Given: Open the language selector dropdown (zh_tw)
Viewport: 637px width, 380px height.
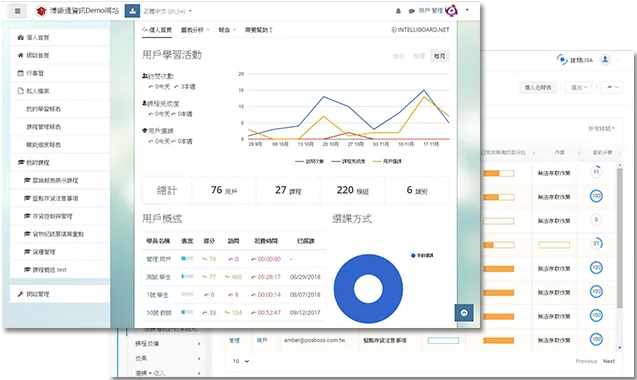Looking at the screenshot, I should (x=167, y=11).
